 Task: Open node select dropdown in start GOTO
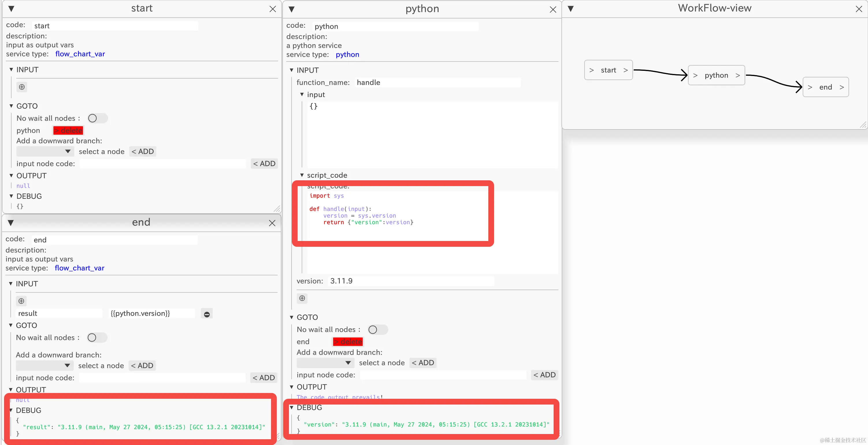click(x=45, y=151)
